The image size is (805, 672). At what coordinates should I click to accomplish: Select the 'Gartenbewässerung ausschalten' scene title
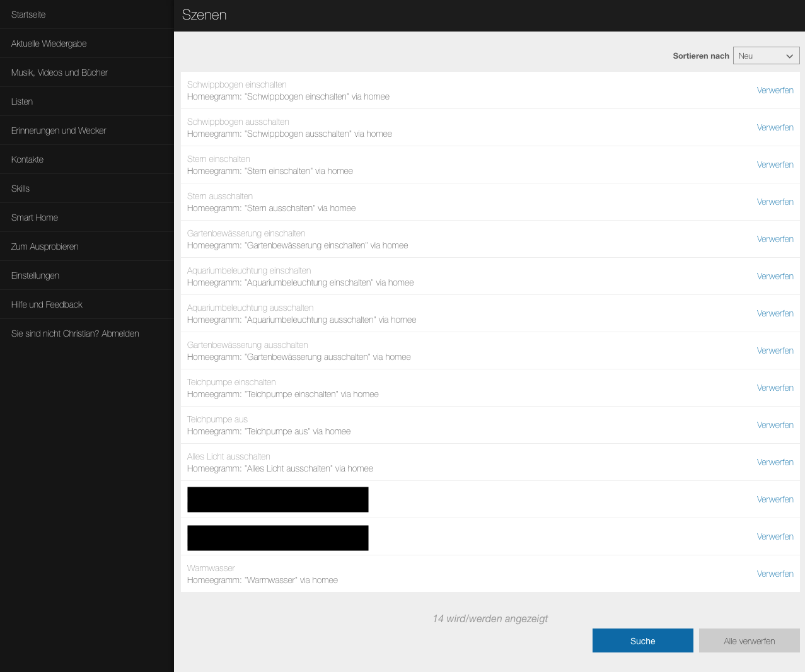click(x=248, y=345)
